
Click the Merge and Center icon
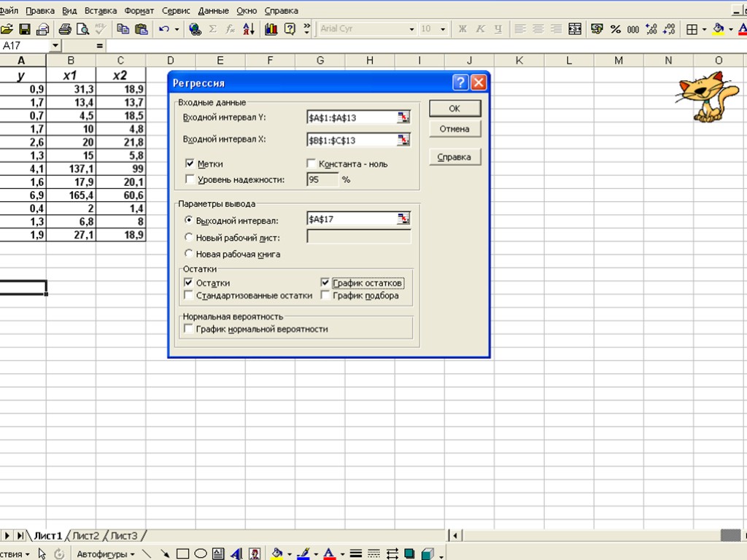pyautogui.click(x=575, y=29)
